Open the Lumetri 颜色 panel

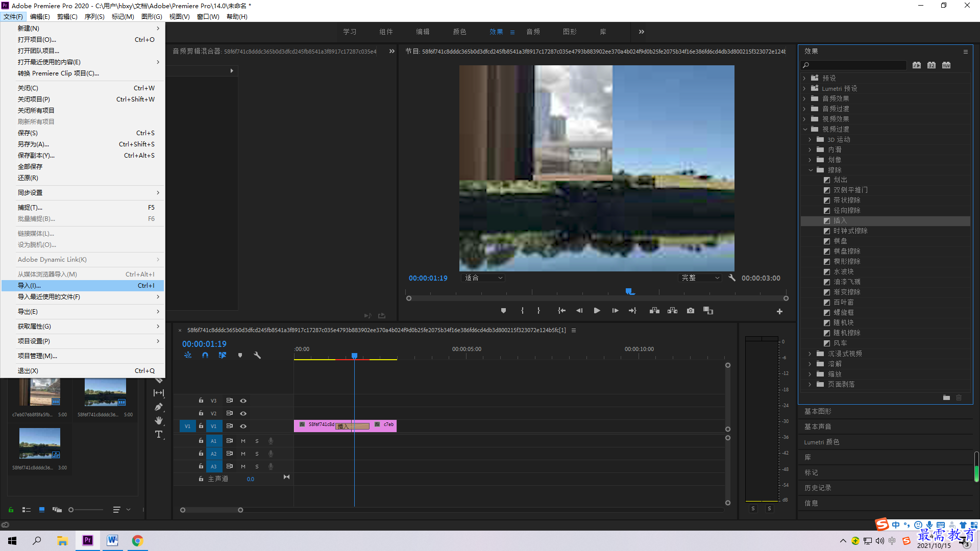(x=822, y=442)
